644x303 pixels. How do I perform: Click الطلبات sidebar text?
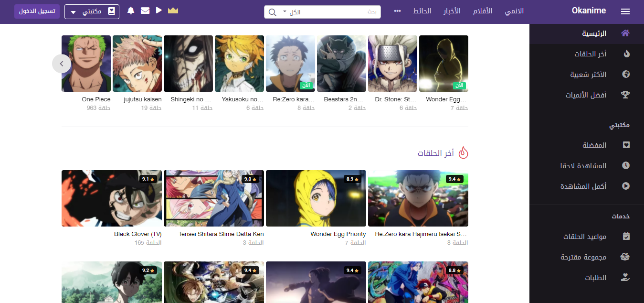click(596, 278)
